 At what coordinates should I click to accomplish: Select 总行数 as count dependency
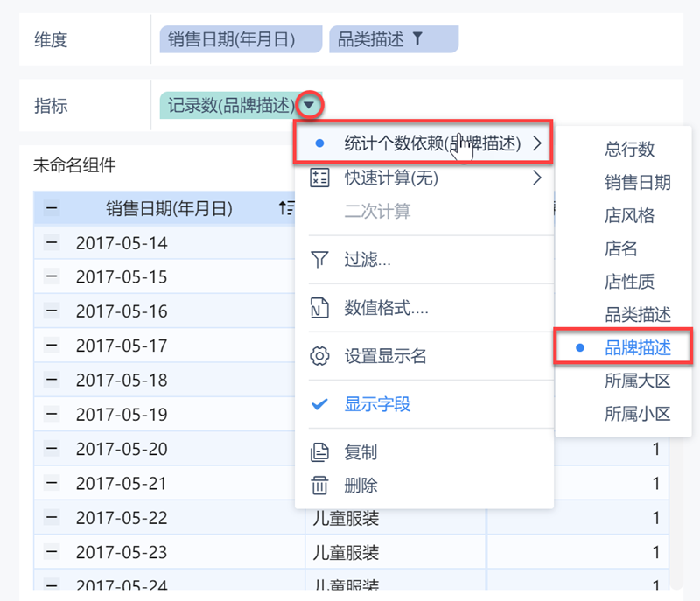629,150
